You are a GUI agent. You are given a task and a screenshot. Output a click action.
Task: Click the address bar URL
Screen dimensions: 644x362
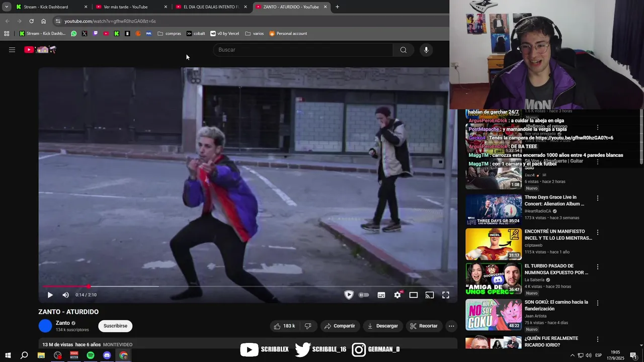point(110,21)
